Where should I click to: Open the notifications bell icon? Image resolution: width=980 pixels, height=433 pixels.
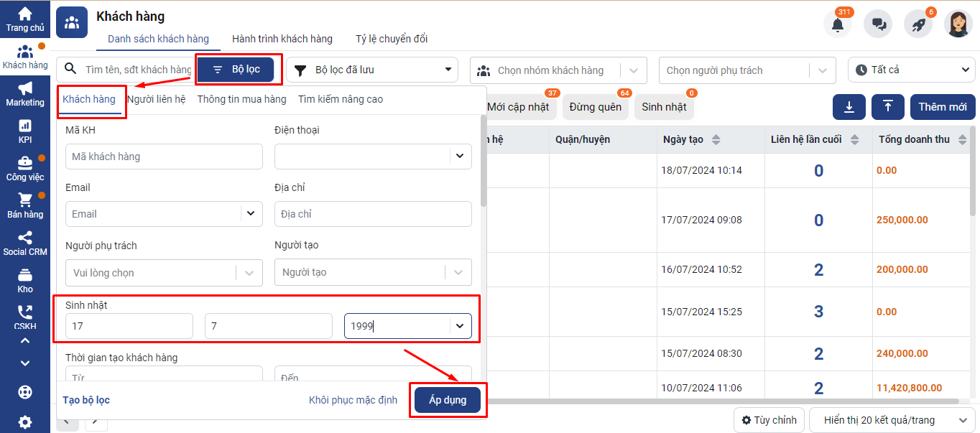click(x=837, y=24)
